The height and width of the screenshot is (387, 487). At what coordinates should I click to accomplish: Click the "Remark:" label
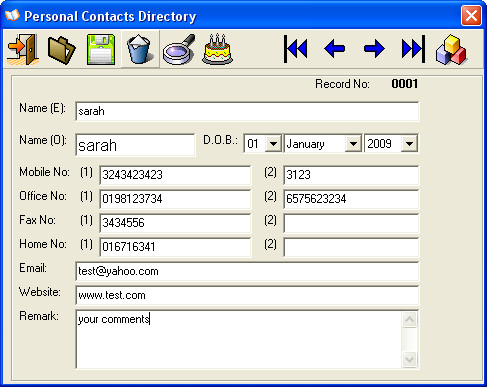pos(39,316)
